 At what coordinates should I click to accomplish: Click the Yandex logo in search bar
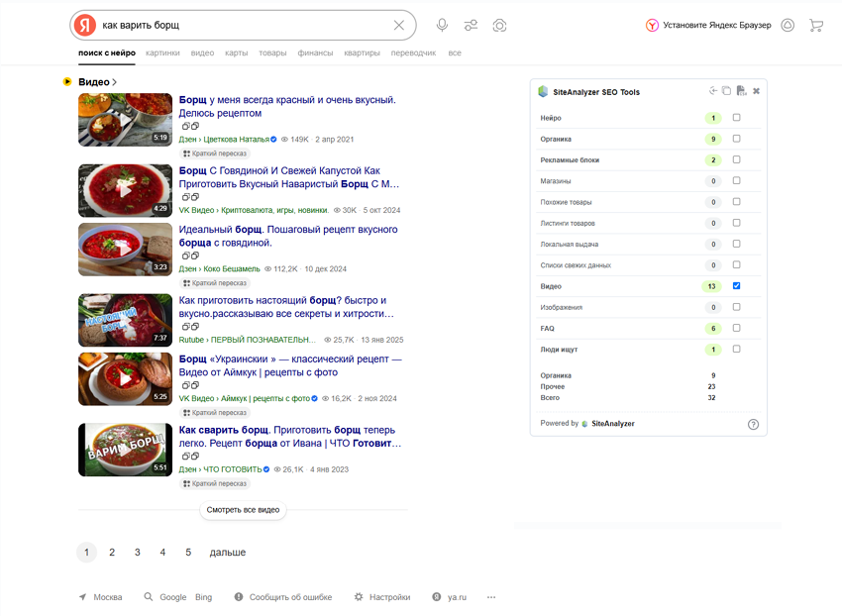pos(86,25)
